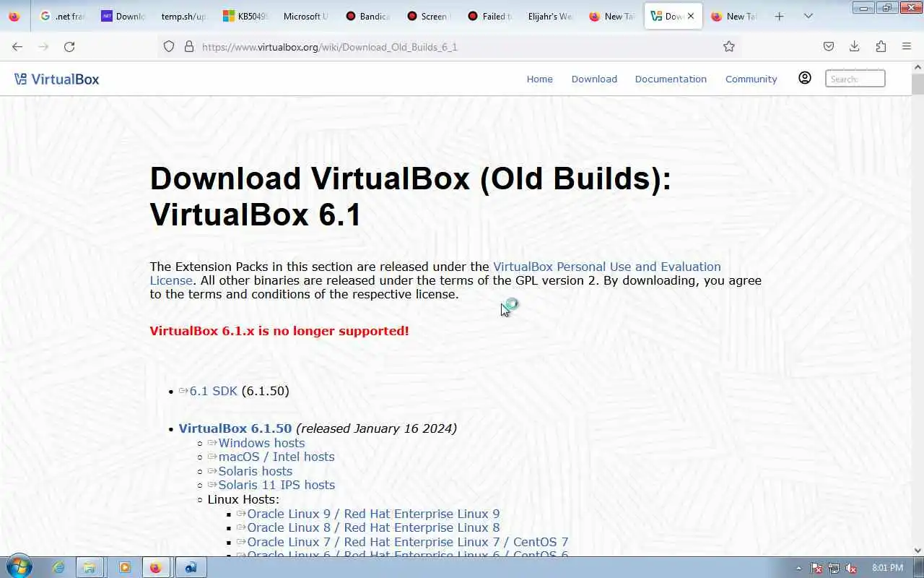Click the scrollbar up arrow
Screen dimensions: 924x578
918,66
